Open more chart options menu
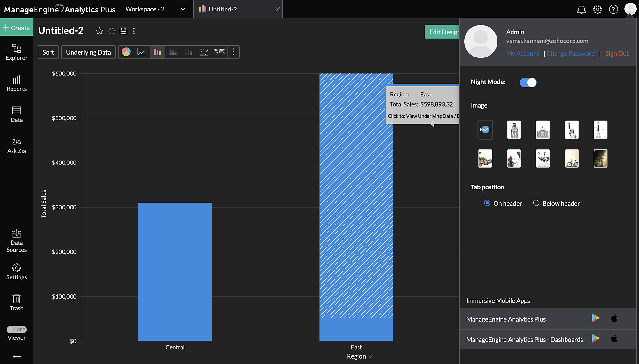The image size is (639, 364). (233, 52)
